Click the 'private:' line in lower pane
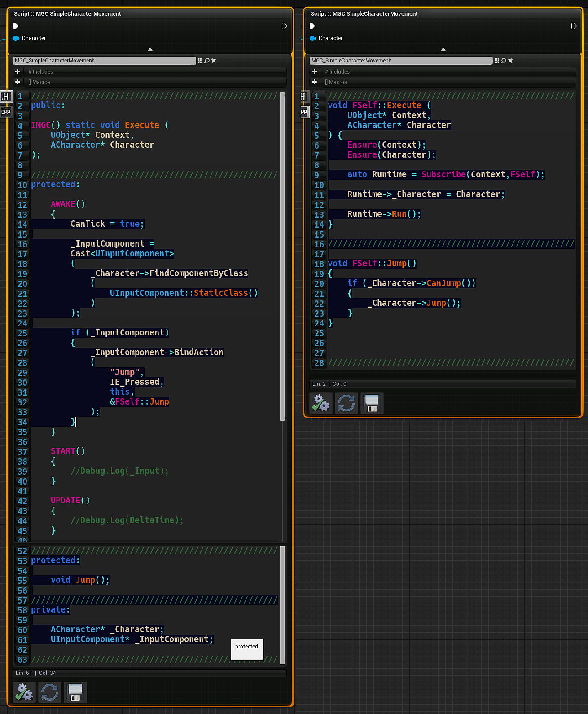The height and width of the screenshot is (714, 588). point(51,609)
